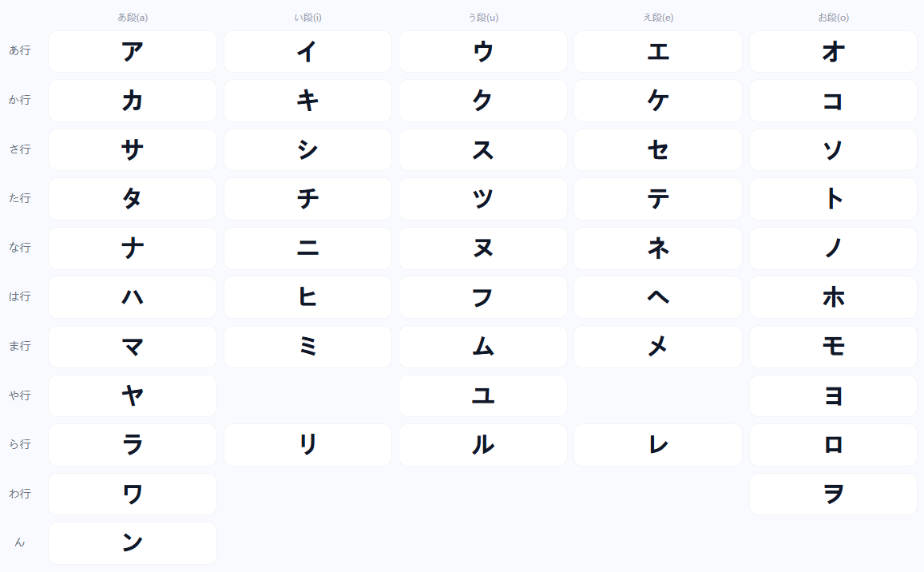Select the ソ katakana card
The height and width of the screenshot is (572, 924).
point(833,149)
